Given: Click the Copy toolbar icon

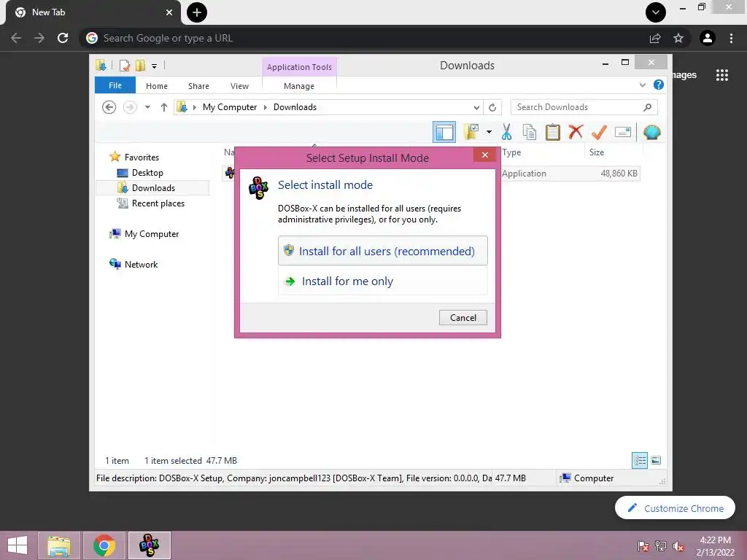Looking at the screenshot, I should pyautogui.click(x=530, y=132).
